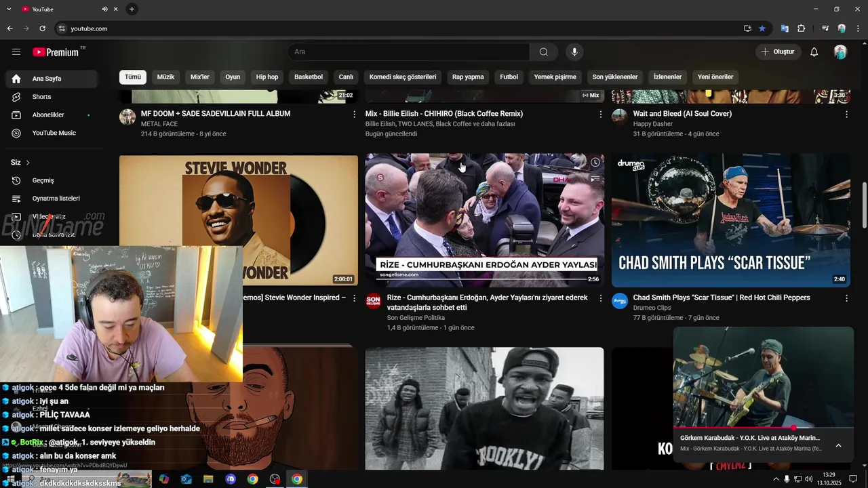The width and height of the screenshot is (868, 488).
Task: Go back in Chrome
Action: (9, 28)
